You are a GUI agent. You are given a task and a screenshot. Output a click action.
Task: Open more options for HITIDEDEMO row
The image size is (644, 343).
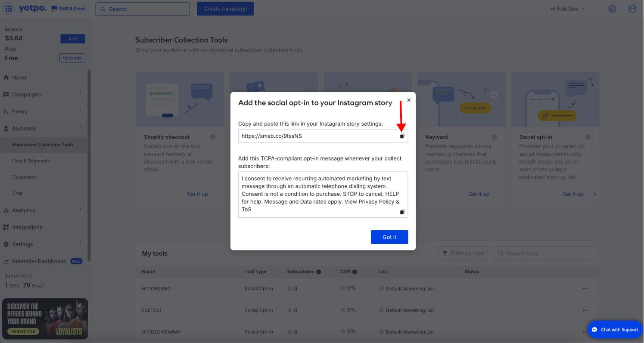coord(585,289)
